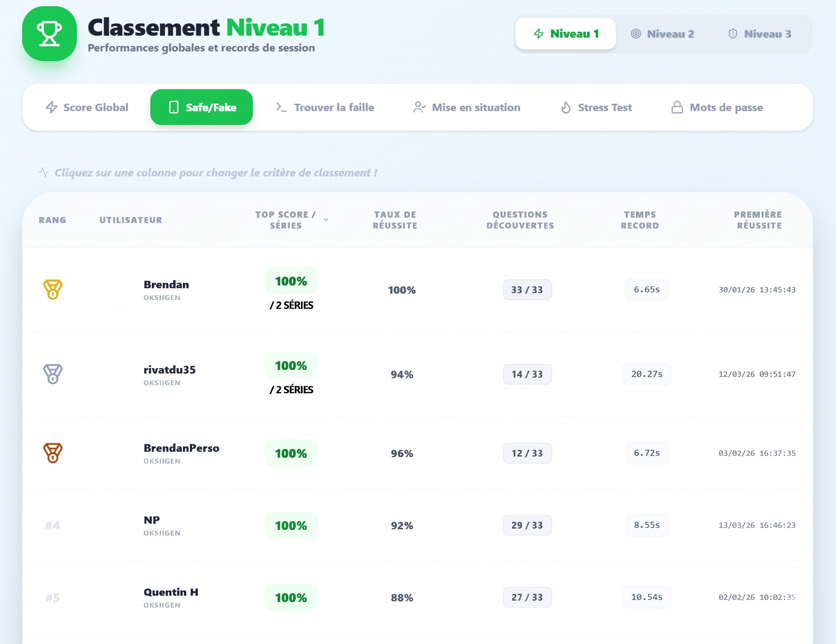
Task: Open the Mise en situation tab
Action: click(x=467, y=107)
